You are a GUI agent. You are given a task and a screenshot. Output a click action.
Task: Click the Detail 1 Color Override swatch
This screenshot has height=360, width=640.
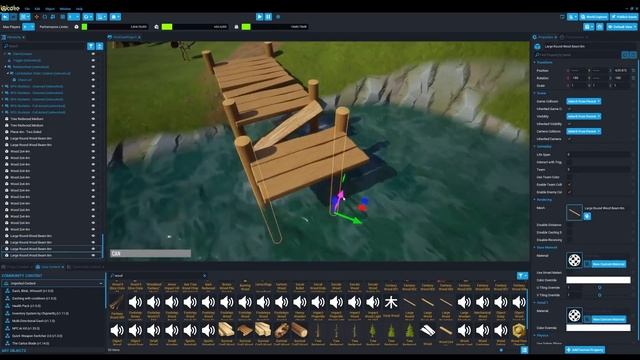pyautogui.click(x=598, y=328)
